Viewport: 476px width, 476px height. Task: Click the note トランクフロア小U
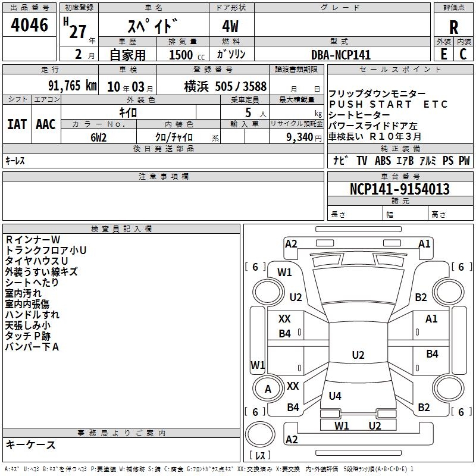click(x=46, y=250)
